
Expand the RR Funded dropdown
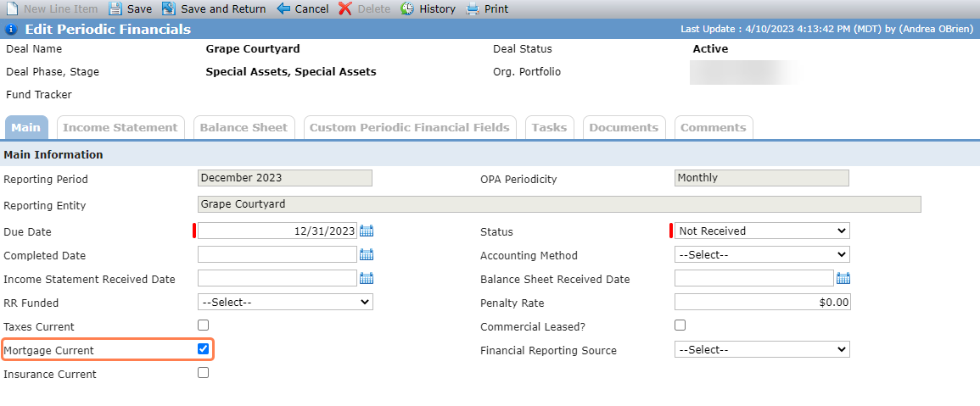click(x=285, y=303)
